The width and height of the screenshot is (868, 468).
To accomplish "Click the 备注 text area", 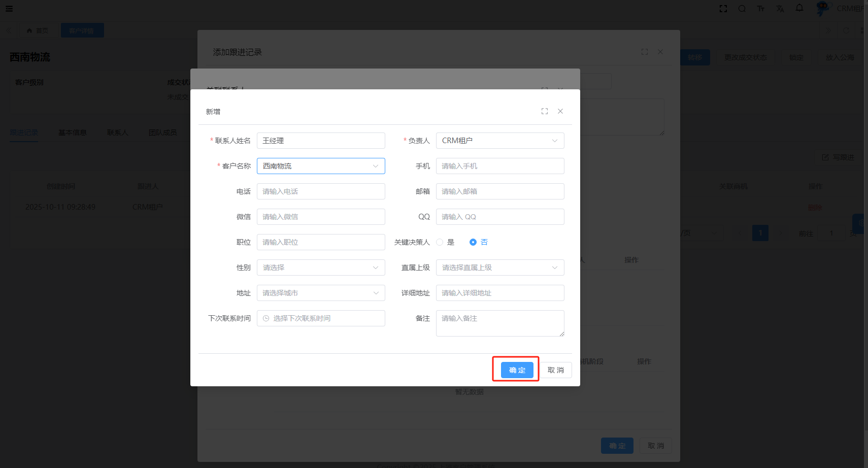I will [500, 323].
